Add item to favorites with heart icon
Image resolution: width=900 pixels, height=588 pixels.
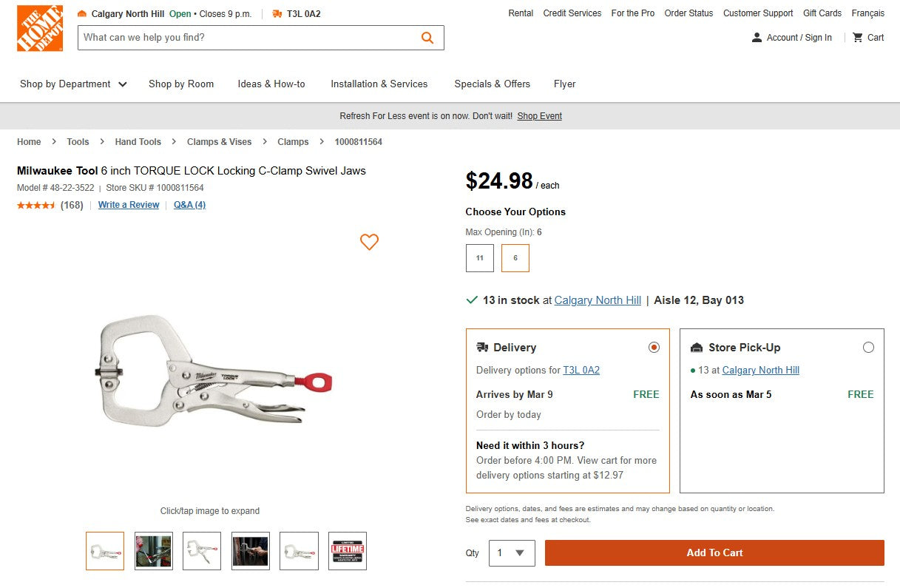[x=369, y=242]
